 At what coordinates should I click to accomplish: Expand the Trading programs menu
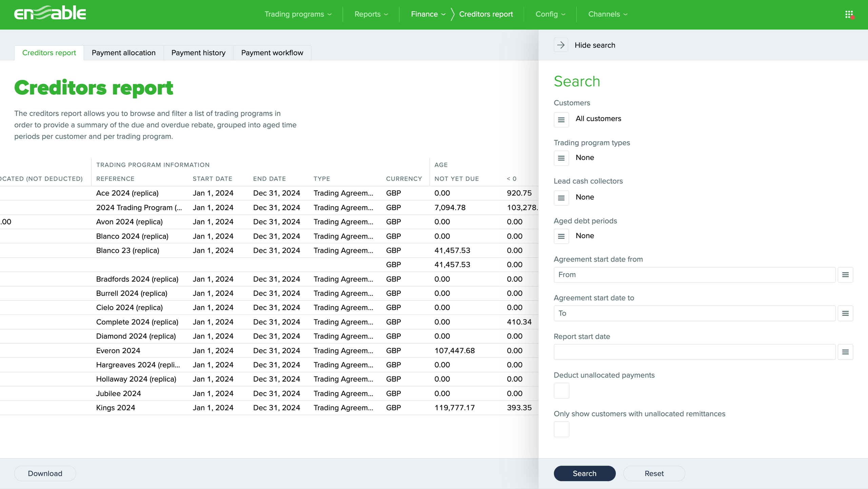point(298,14)
